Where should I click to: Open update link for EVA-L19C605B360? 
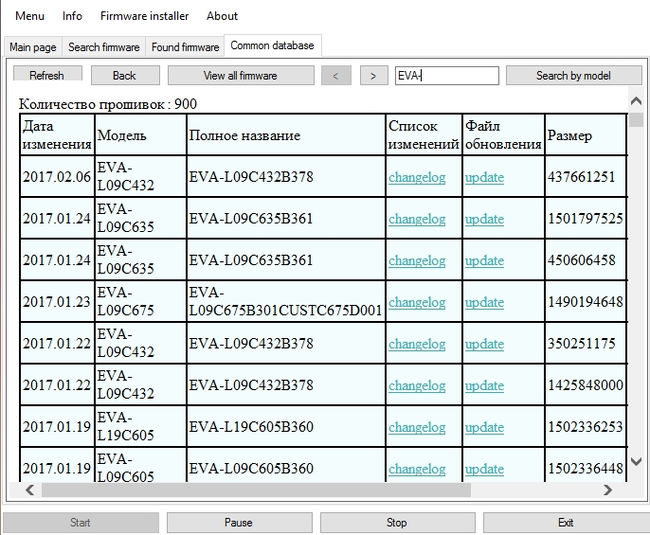point(484,427)
